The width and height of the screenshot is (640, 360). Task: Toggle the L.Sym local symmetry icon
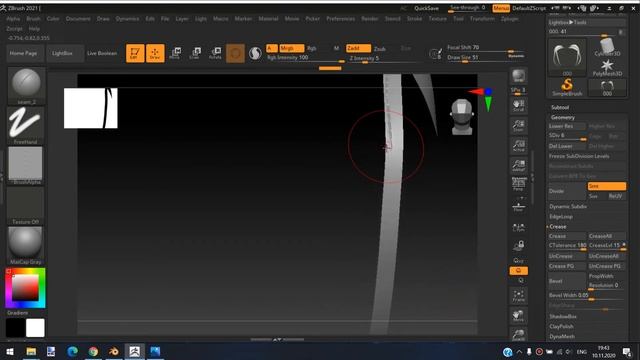tap(518, 228)
